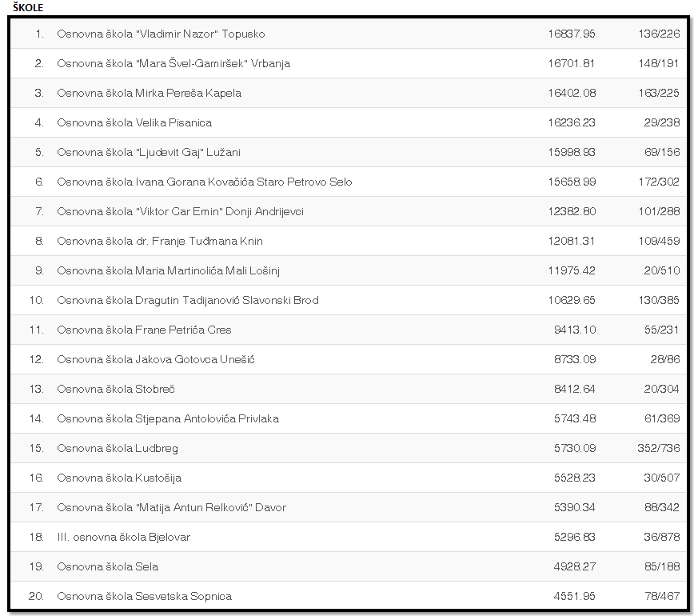Select ratio 88/342
Screen dimensions: 694x616
coord(662,507)
